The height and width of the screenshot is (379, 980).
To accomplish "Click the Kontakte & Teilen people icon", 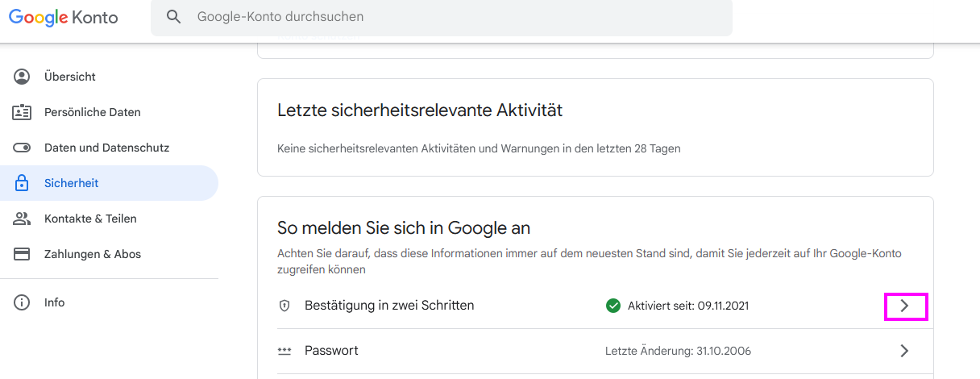I will (x=22, y=219).
